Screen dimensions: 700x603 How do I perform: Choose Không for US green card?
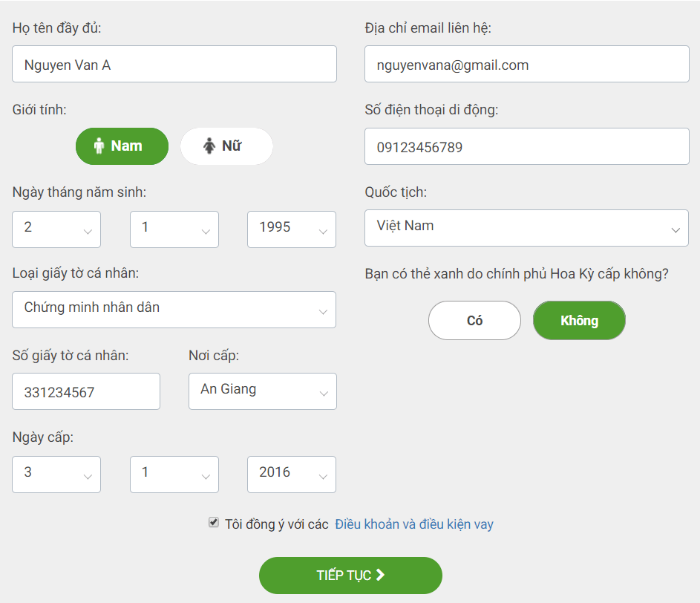(579, 321)
